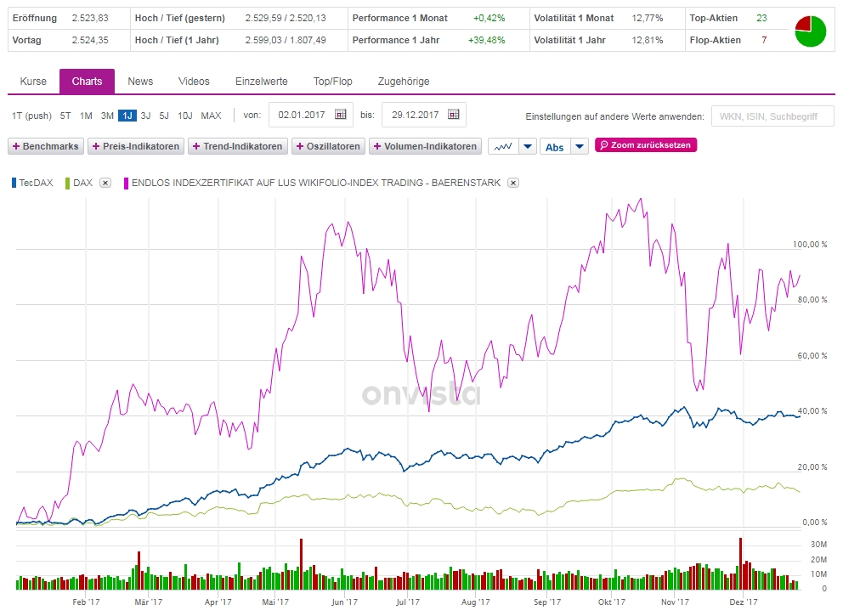Click the plus icon on Volumen-Indikatoren

[377, 146]
